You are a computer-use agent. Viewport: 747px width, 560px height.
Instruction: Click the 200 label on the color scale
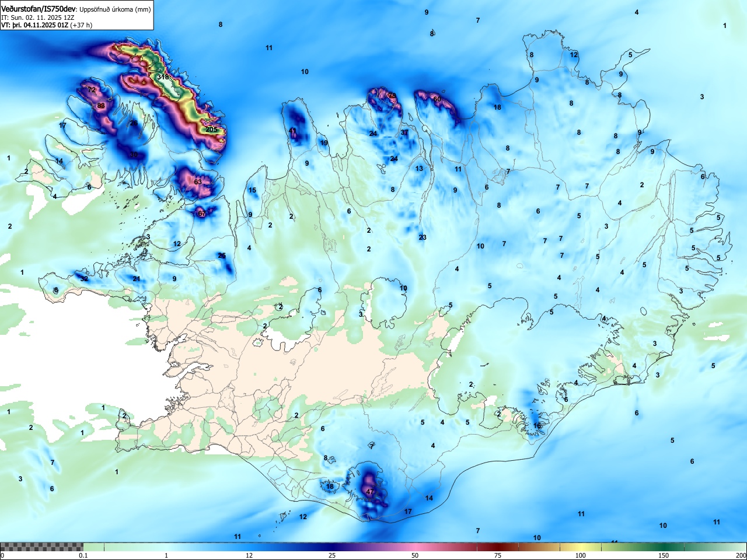pyautogui.click(x=741, y=555)
